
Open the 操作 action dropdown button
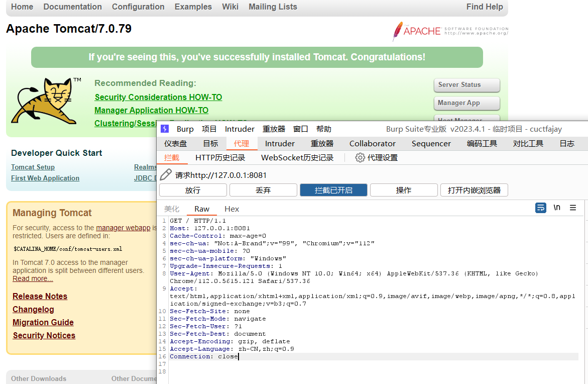click(404, 190)
